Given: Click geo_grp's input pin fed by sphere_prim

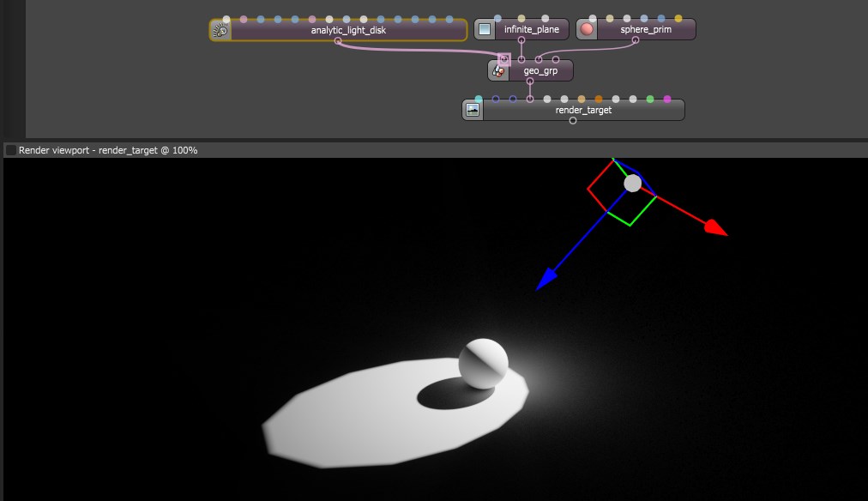Looking at the screenshot, I should point(539,59).
